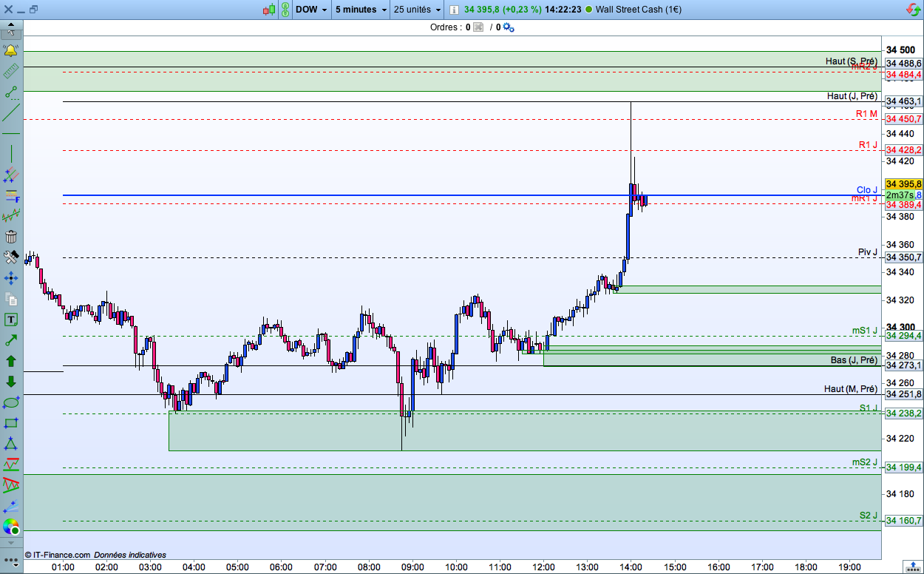Select the blue fan lines tool
This screenshot has height=574, width=924.
[11, 506]
